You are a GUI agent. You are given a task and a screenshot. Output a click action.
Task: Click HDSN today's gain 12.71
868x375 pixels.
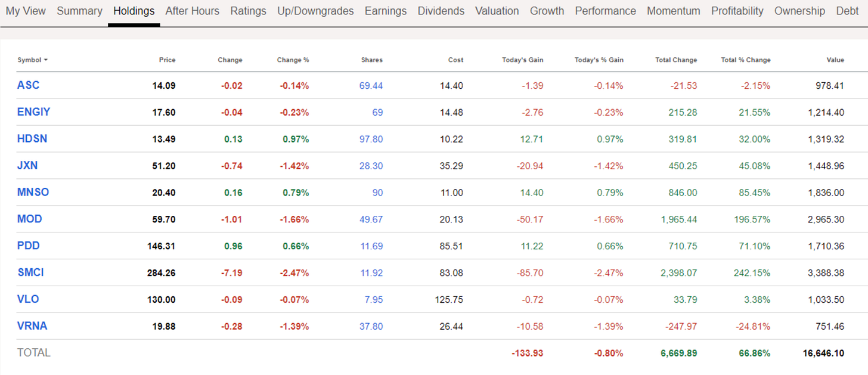[x=532, y=140]
